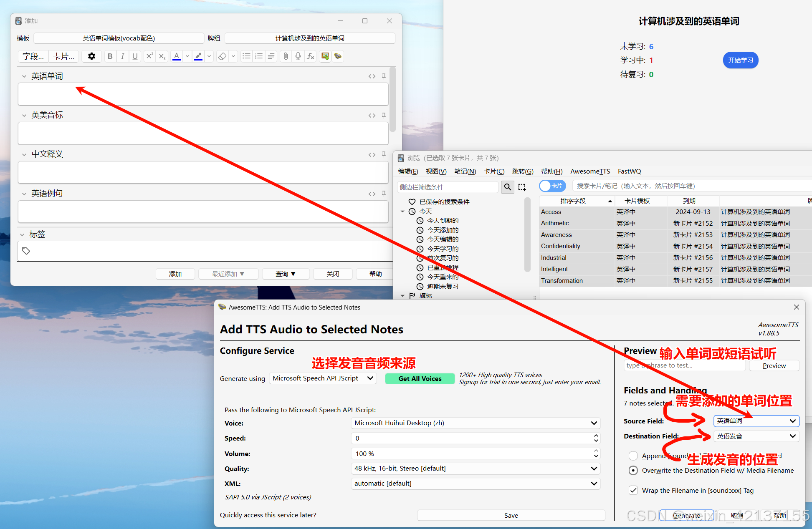Click the Get All Voices button
Viewport: 812px width, 529px height.
(x=420, y=378)
